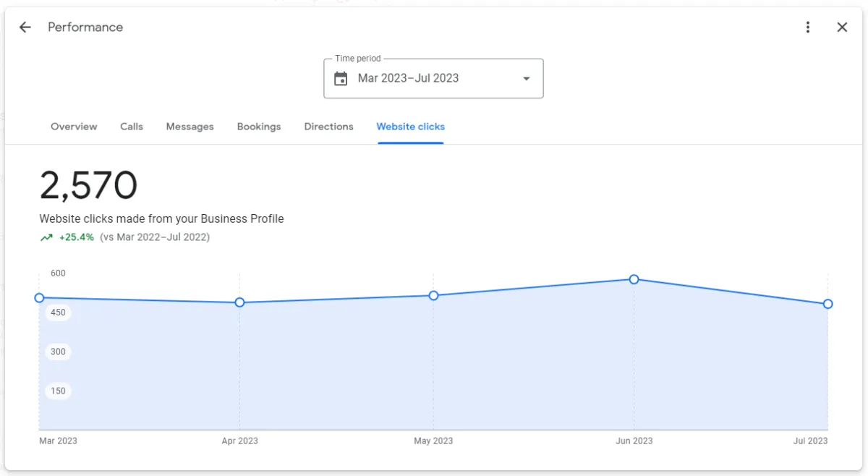Click the 450 y-axis label
Viewport: 868px width, 476px height.
coord(58,313)
